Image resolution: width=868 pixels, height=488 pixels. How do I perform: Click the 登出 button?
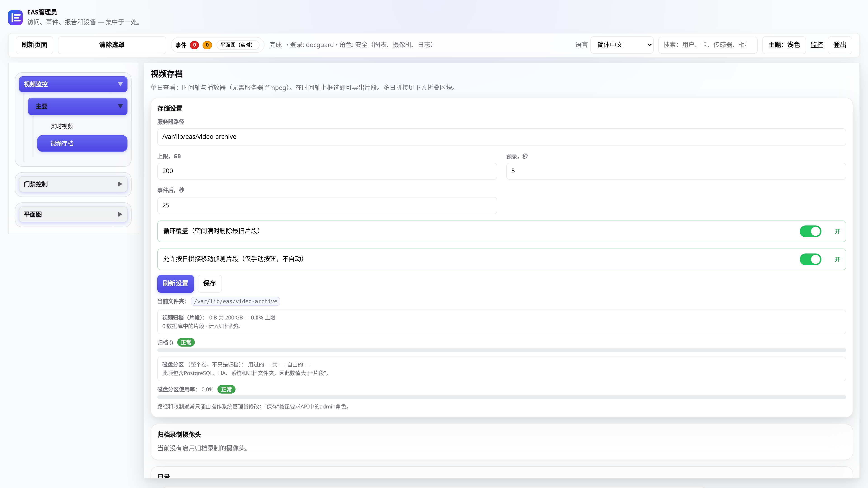(x=840, y=45)
